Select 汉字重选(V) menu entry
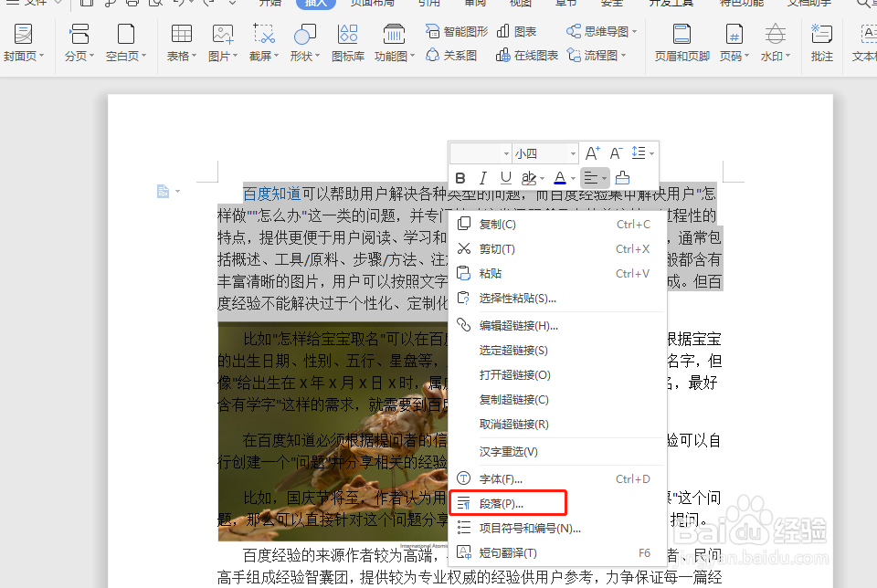The width and height of the screenshot is (877, 588). pyautogui.click(x=557, y=452)
